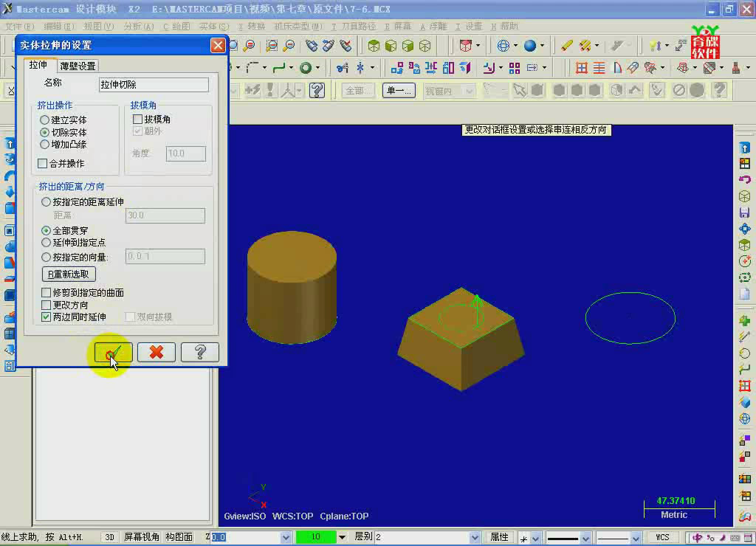The width and height of the screenshot is (756, 546).
Task: Open the 帮助 menu
Action: [504, 26]
